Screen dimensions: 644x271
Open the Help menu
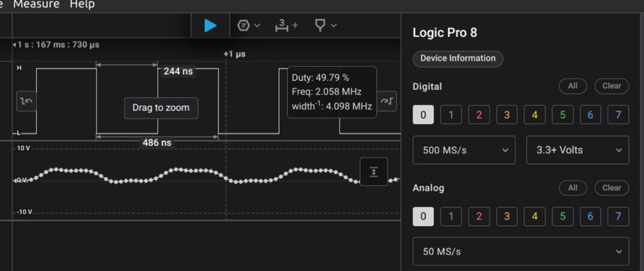(x=82, y=5)
